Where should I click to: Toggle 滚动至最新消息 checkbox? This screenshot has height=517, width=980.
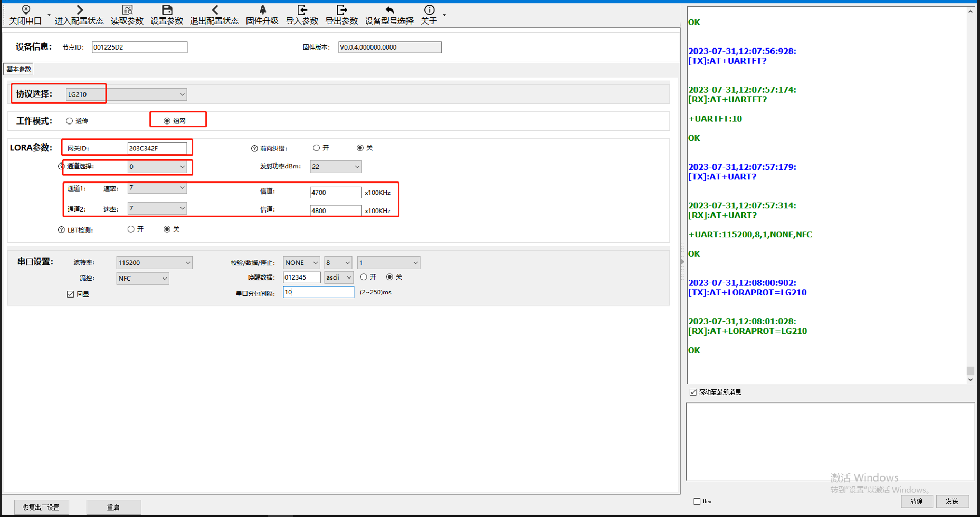coord(693,392)
